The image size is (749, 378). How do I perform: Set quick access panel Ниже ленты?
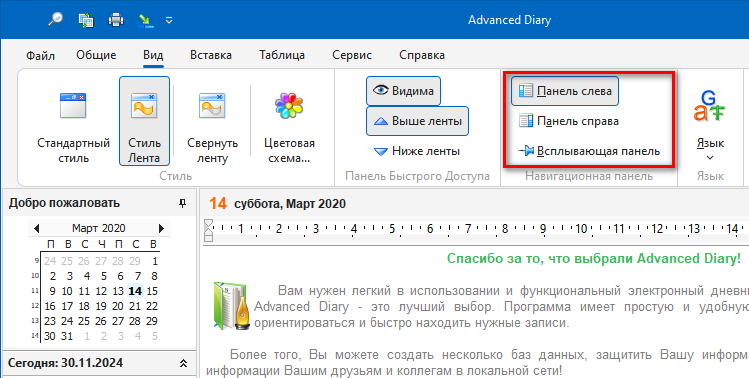416,151
